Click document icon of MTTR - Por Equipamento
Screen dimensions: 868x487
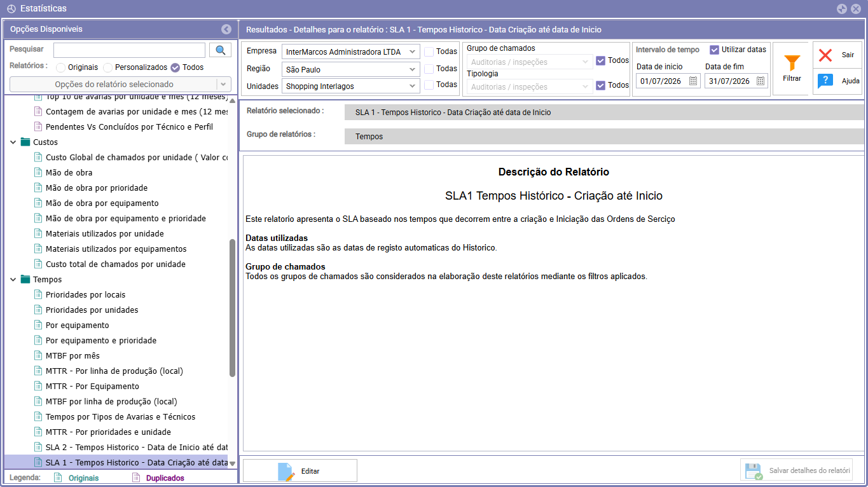[38, 386]
